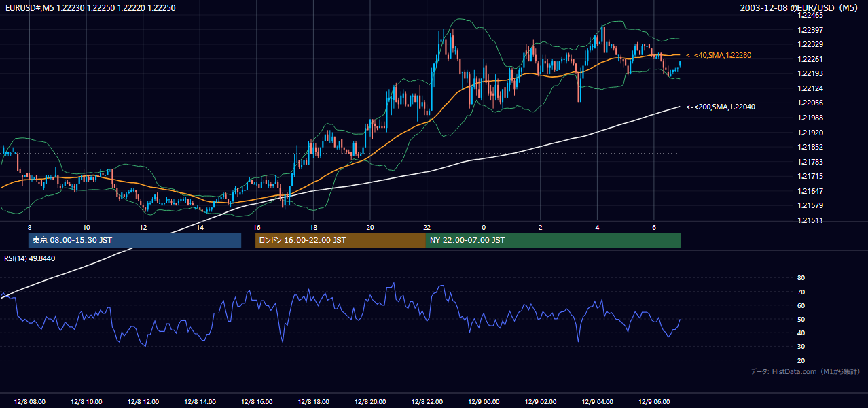Click RSI scale value 40

801,333
